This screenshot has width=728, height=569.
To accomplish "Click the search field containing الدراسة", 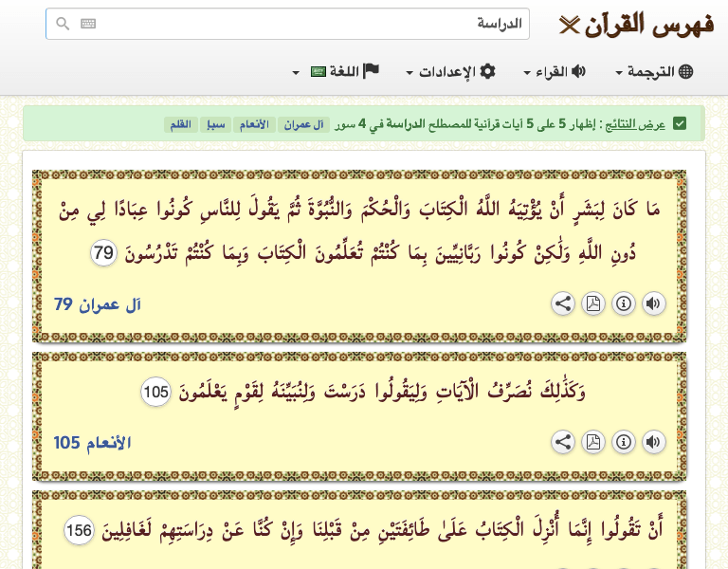I will (287, 24).
